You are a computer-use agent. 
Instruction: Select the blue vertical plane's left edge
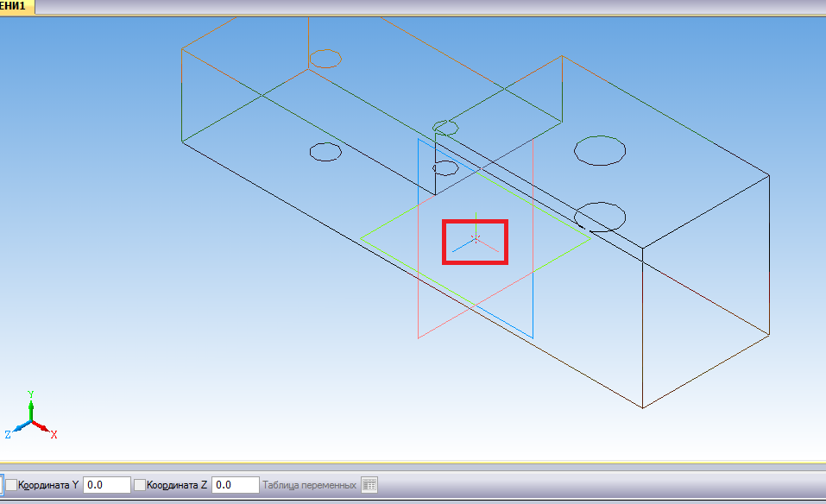pyautogui.click(x=418, y=190)
